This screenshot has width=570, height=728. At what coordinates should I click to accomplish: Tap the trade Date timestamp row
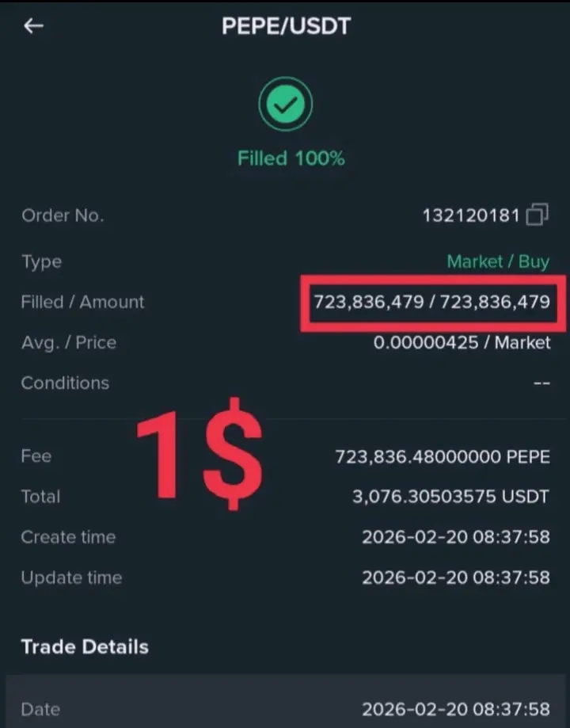[455, 709]
